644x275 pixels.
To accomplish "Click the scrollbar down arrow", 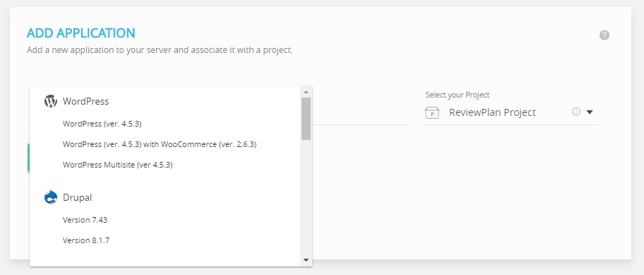I will tap(306, 259).
